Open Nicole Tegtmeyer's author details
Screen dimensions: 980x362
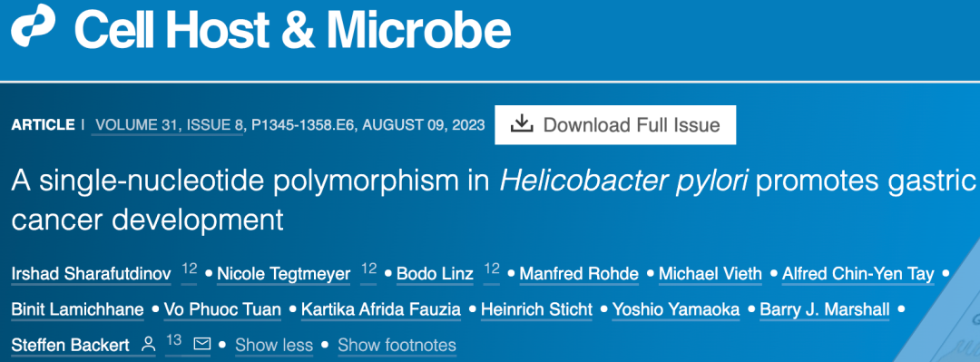click(x=284, y=274)
